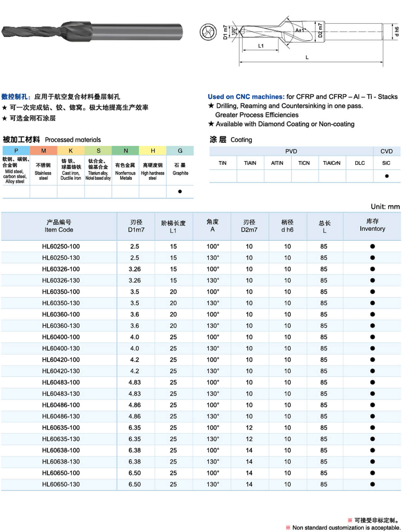Click the Graphite availability dot

[x=180, y=191]
